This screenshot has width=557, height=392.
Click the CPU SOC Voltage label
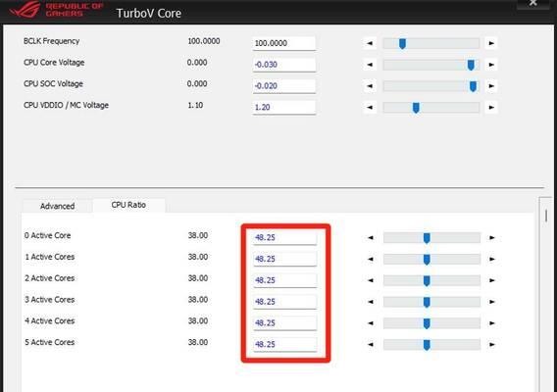[x=53, y=84]
